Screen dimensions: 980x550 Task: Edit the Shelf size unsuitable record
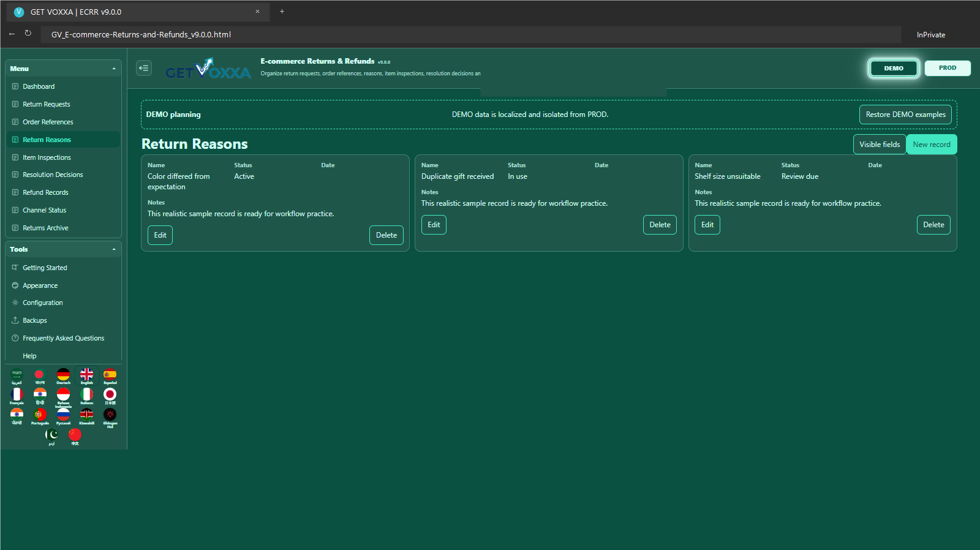pyautogui.click(x=707, y=225)
